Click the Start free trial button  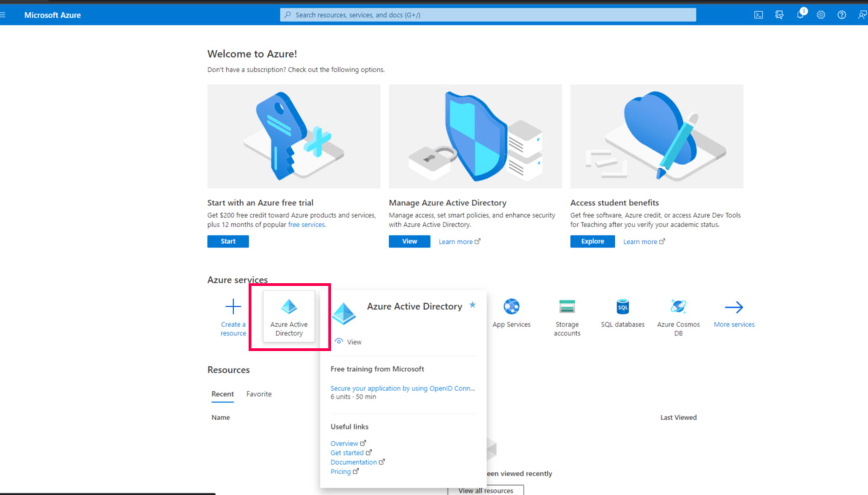click(x=228, y=241)
